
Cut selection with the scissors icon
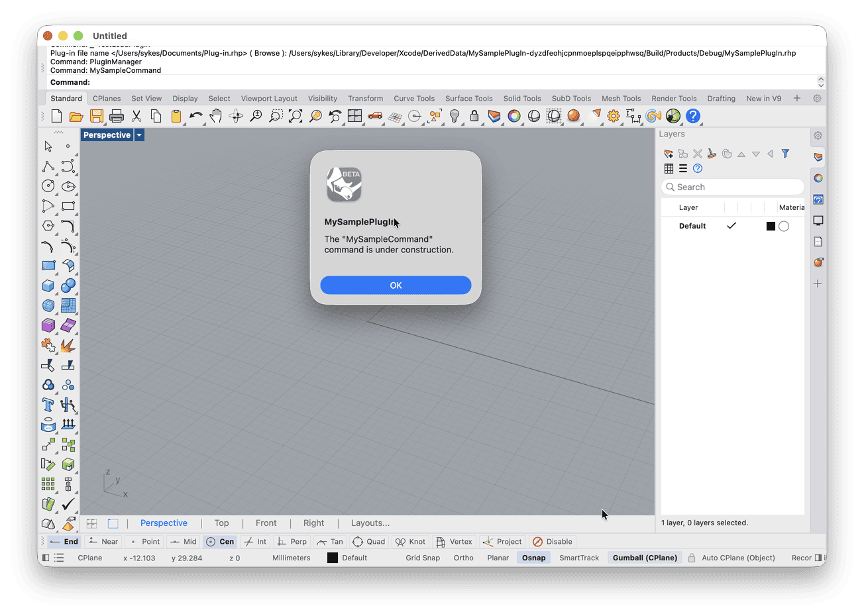click(x=136, y=117)
